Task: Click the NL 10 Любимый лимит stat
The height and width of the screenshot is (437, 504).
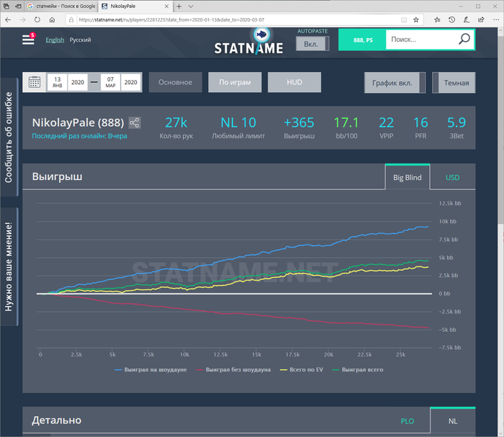Action: [238, 127]
